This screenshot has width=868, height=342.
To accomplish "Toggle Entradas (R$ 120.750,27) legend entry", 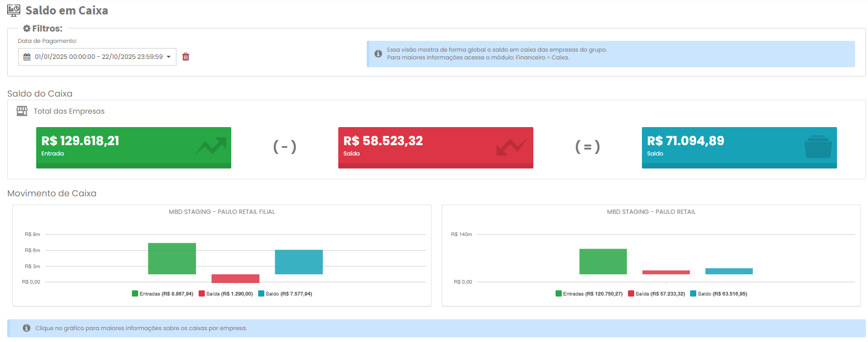I will point(589,294).
